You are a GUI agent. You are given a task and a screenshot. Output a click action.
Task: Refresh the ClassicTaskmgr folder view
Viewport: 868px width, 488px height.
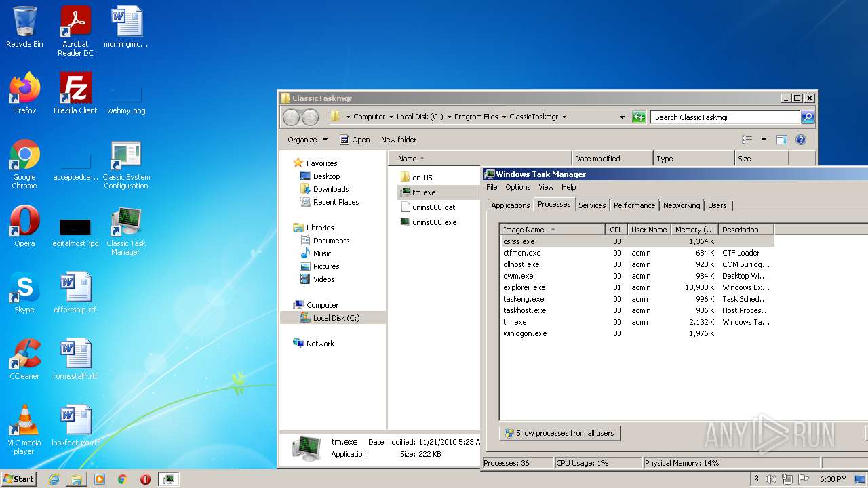pyautogui.click(x=639, y=117)
